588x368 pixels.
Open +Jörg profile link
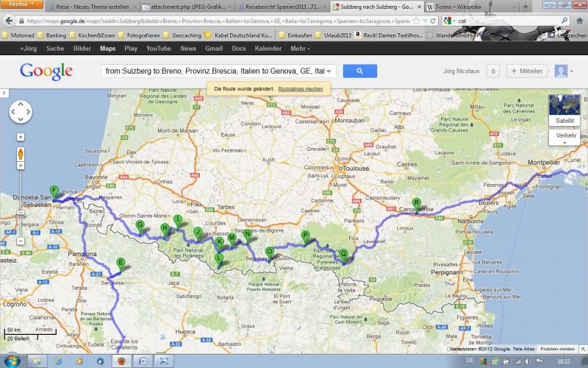coord(29,49)
